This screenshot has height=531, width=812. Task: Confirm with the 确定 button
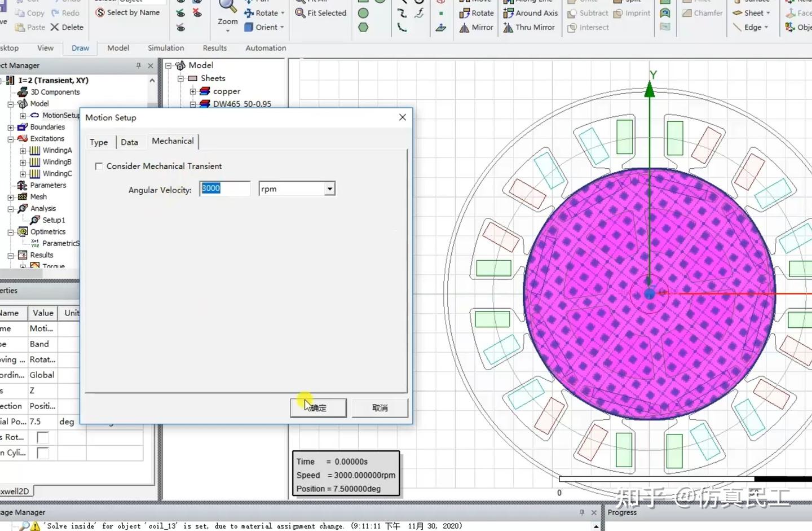coord(318,407)
